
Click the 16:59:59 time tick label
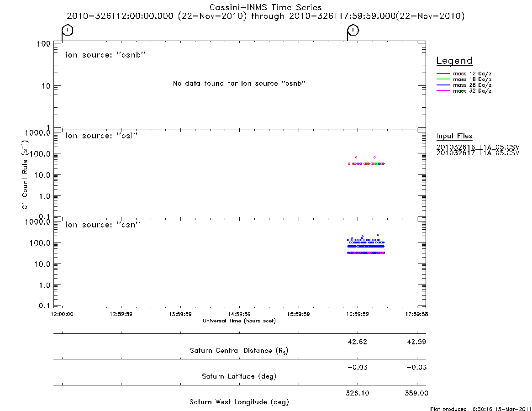point(358,314)
